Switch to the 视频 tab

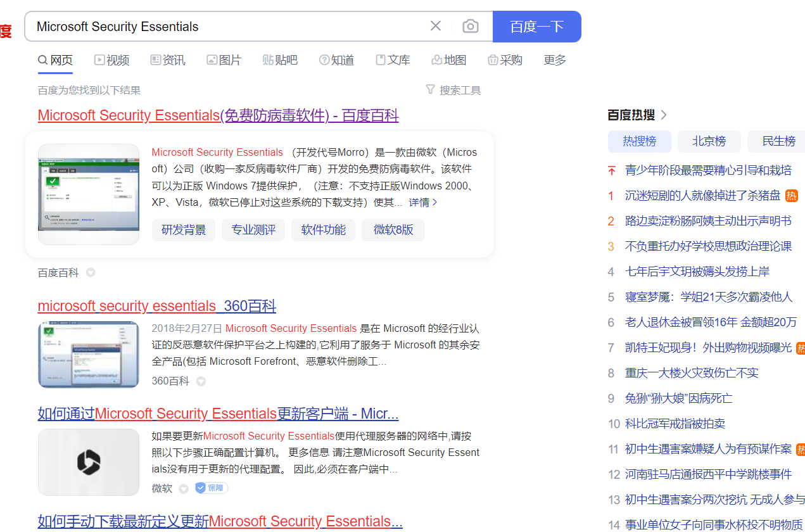tap(112, 60)
